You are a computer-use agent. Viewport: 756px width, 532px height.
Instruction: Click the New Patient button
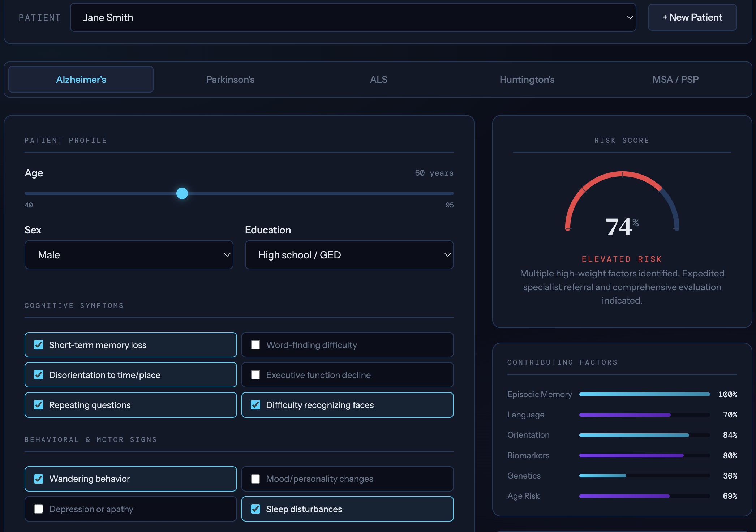692,17
